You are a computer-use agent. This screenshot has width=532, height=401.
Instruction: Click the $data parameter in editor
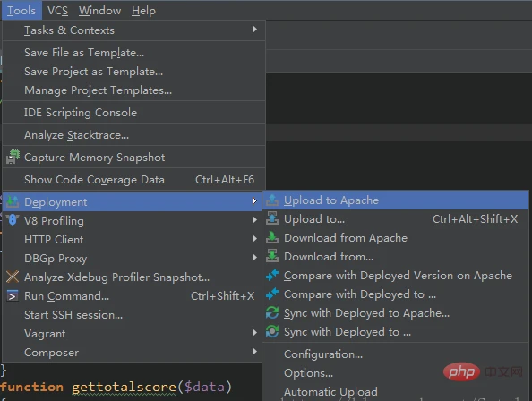(204, 387)
